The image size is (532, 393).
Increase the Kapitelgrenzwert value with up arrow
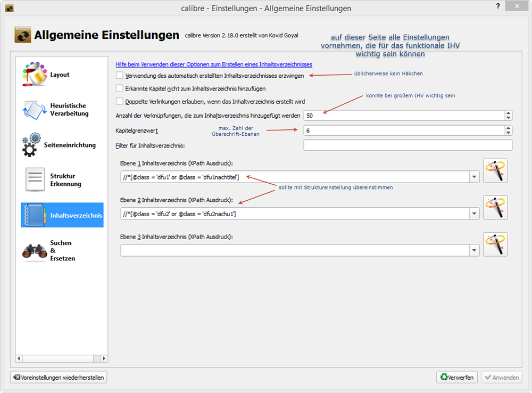[x=508, y=128]
